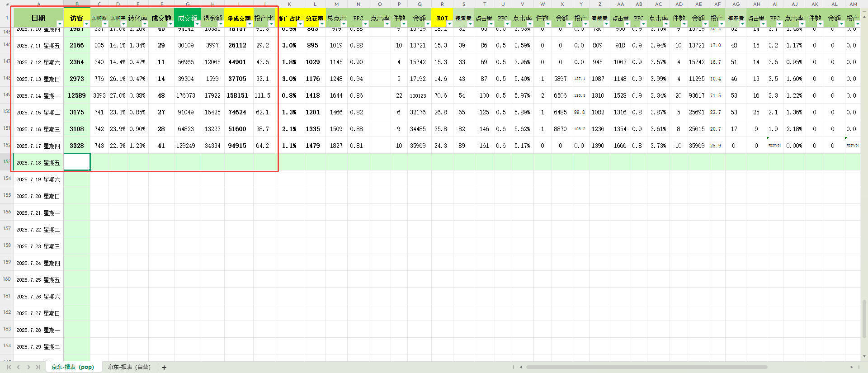The image size is (868, 373).
Task: Jump to the last sheet tab
Action: [38, 367]
